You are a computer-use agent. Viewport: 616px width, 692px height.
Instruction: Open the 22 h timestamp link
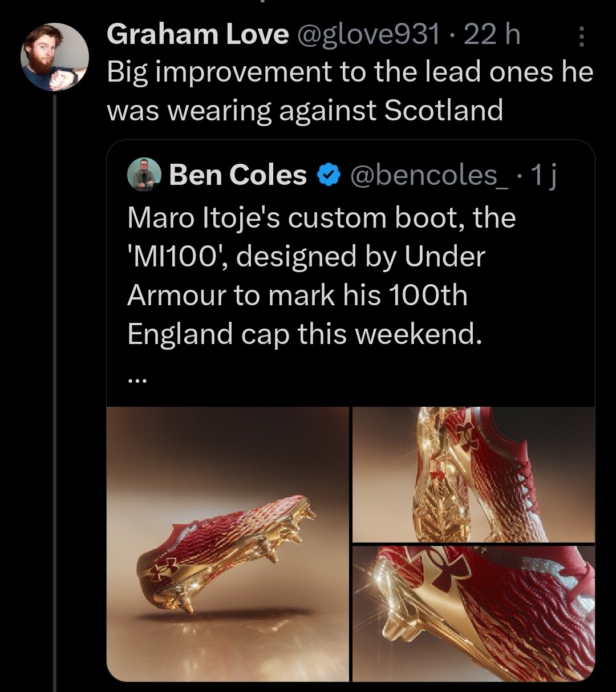pos(492,35)
